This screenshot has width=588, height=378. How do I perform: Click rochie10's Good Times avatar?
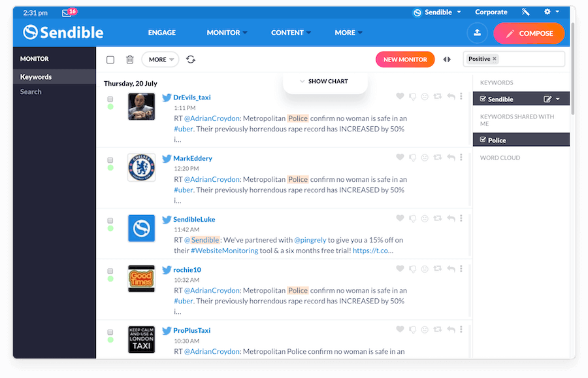pos(141,279)
